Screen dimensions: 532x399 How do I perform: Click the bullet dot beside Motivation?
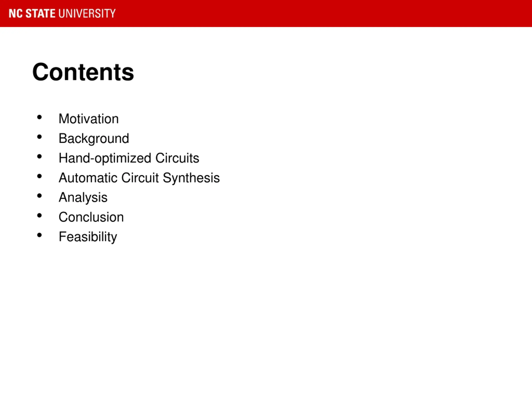pyautogui.click(x=39, y=117)
